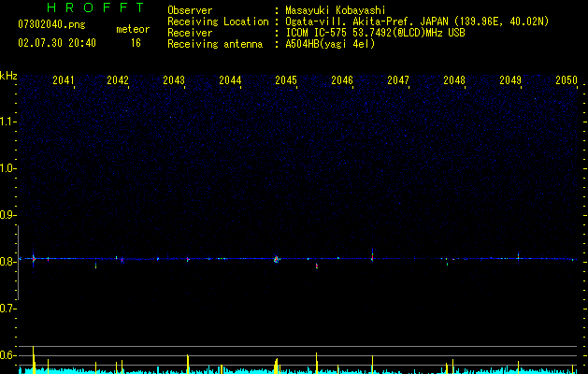Click the Receiving antenna field label
Image resolution: width=588 pixels, height=374 pixels.
pyautogui.click(x=215, y=44)
